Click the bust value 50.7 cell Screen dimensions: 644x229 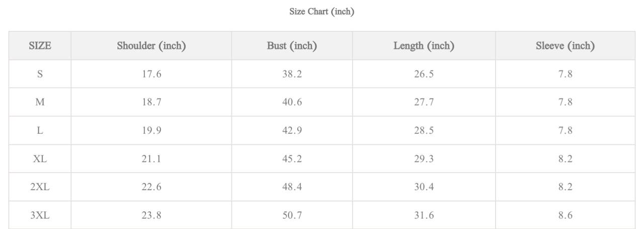coord(292,215)
